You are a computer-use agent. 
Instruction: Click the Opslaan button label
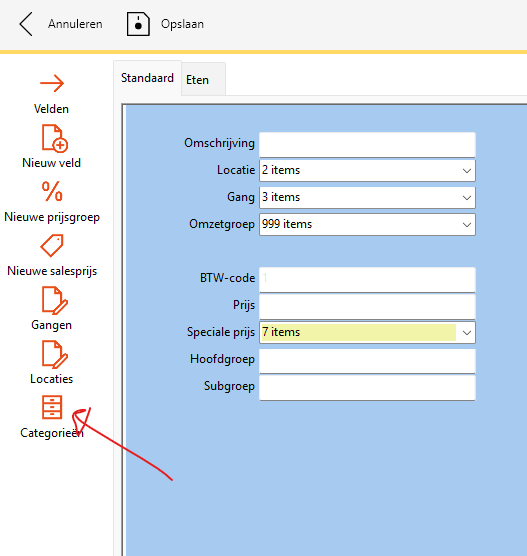(182, 24)
